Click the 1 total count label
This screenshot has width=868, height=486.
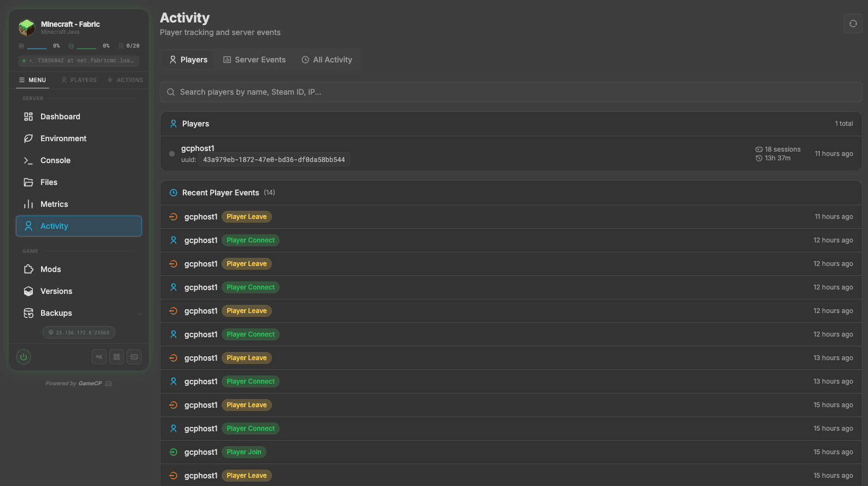(x=844, y=124)
